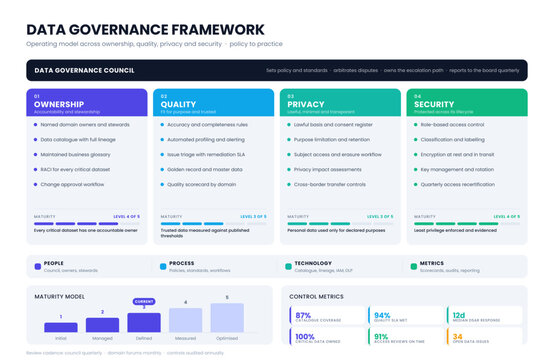554x360 pixels.
Task: Click 'Change approval workflow' bullet
Action: (72, 184)
